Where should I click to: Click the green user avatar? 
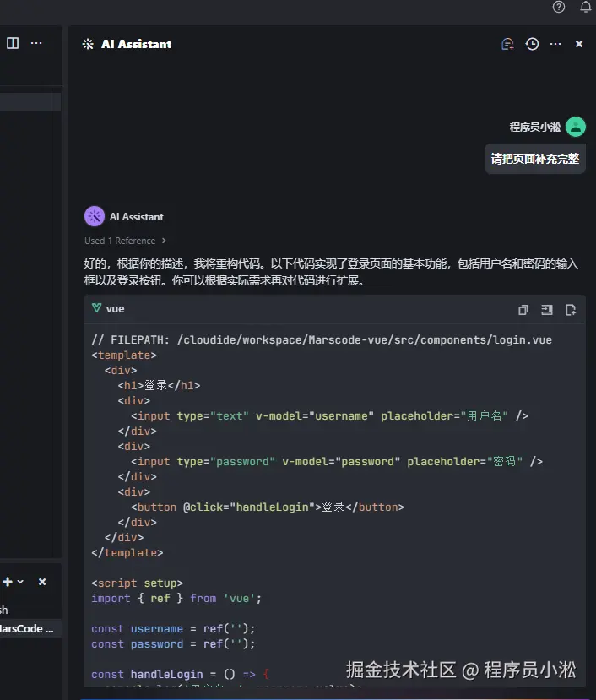point(576,127)
